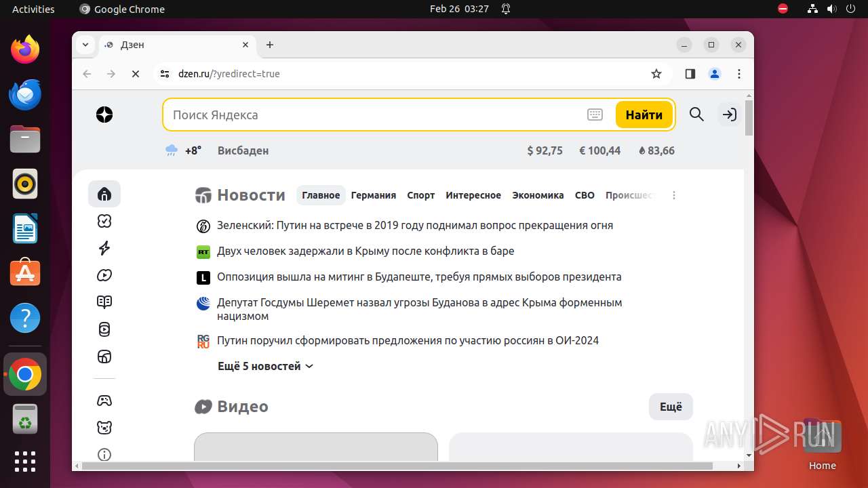Open Chrome three-dot menu
This screenshot has height=488, width=868.
(739, 74)
